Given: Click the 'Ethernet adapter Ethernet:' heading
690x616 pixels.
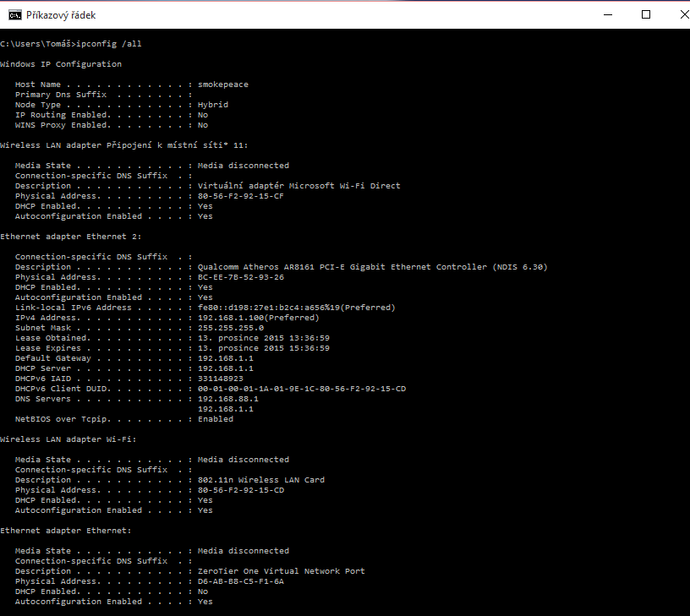Looking at the screenshot, I should (66, 531).
